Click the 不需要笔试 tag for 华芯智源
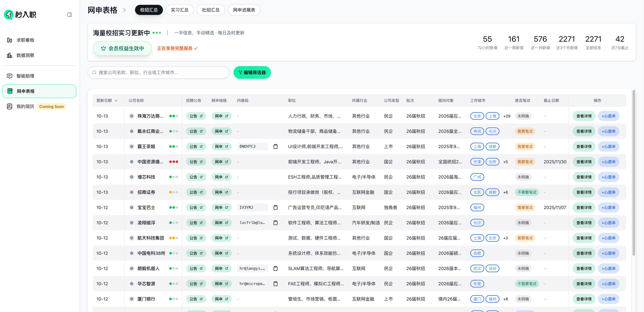 pyautogui.click(x=527, y=284)
